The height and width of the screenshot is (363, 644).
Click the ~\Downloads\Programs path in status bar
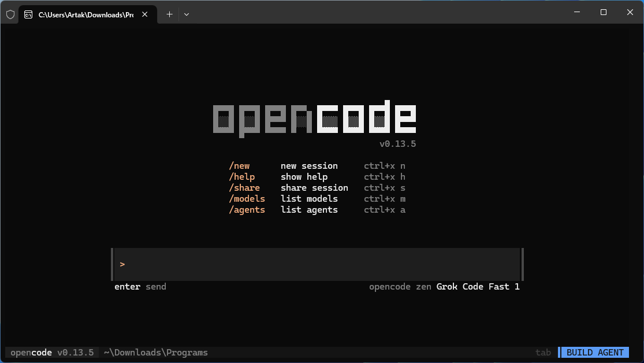pyautogui.click(x=156, y=353)
